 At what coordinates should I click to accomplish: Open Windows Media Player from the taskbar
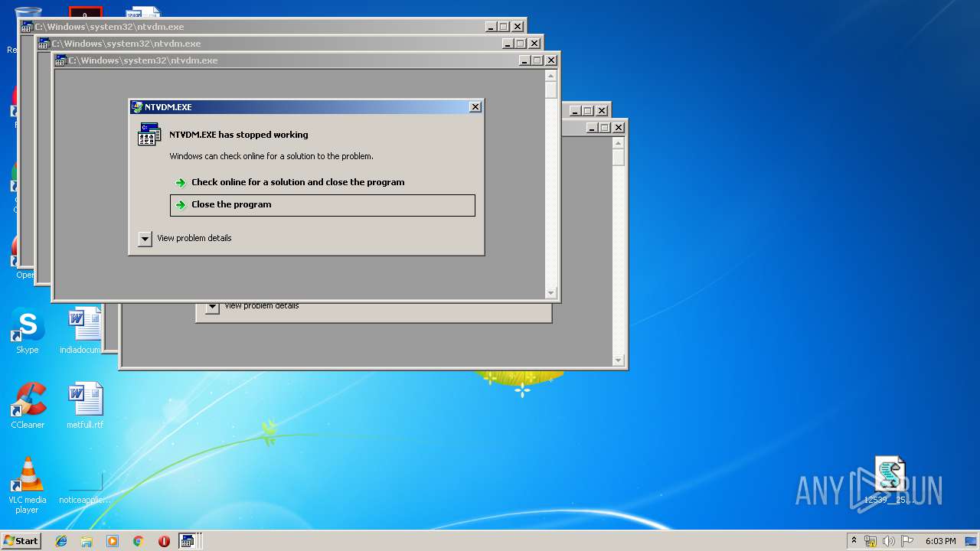click(113, 541)
